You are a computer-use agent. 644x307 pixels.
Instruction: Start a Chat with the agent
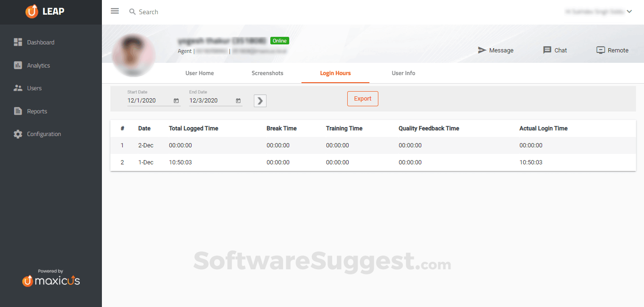pyautogui.click(x=555, y=50)
